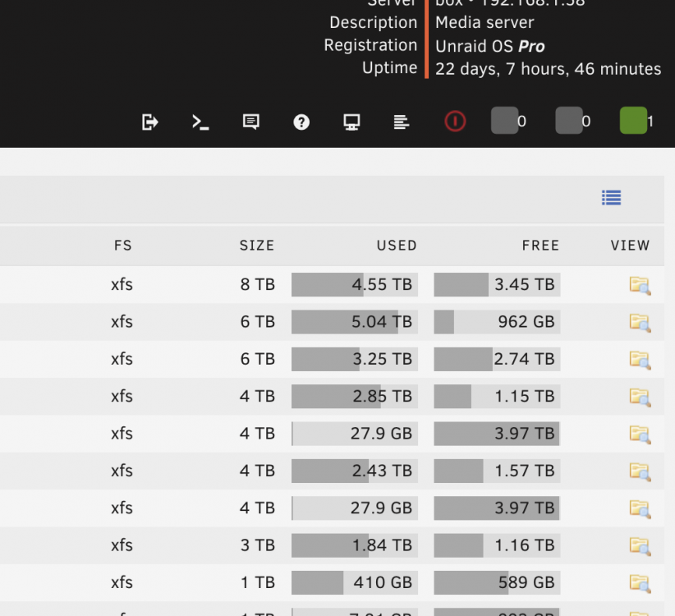The width and height of the screenshot is (675, 616).
Task: Click the 410 GB used value
Action: tap(383, 582)
